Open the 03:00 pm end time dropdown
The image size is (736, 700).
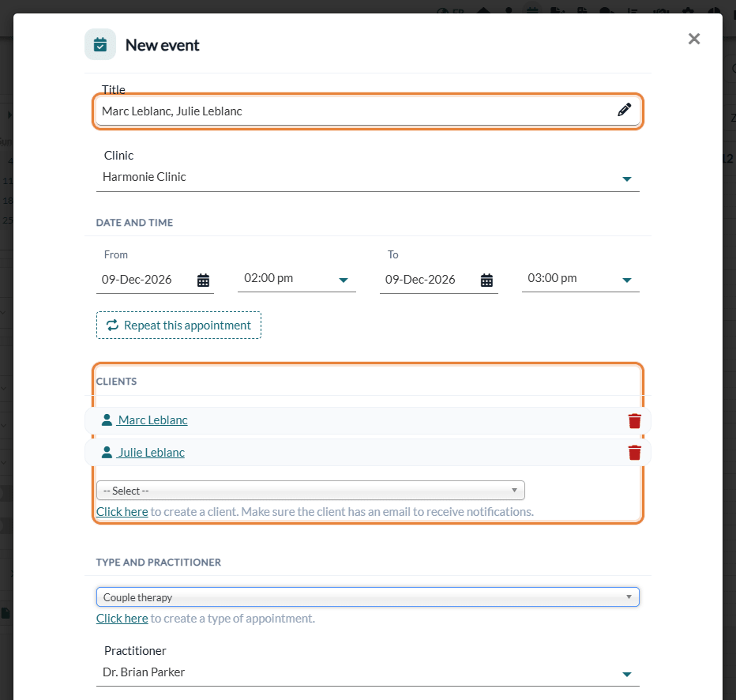coord(580,279)
